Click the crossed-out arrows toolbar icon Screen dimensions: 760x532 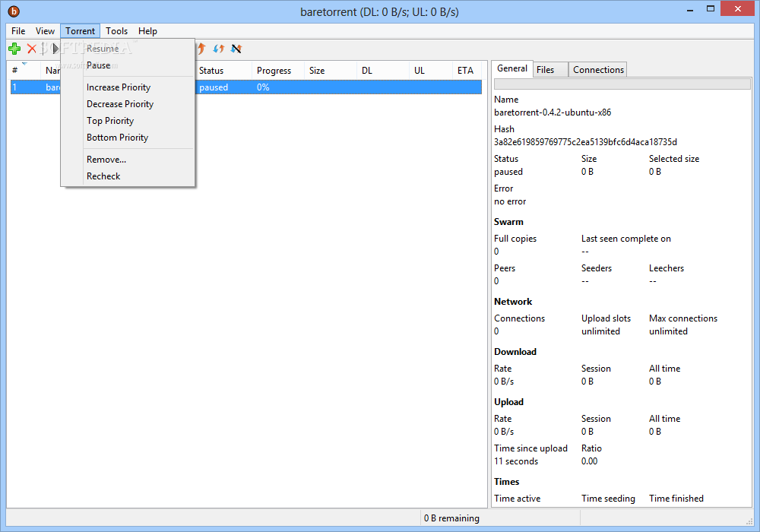point(236,49)
